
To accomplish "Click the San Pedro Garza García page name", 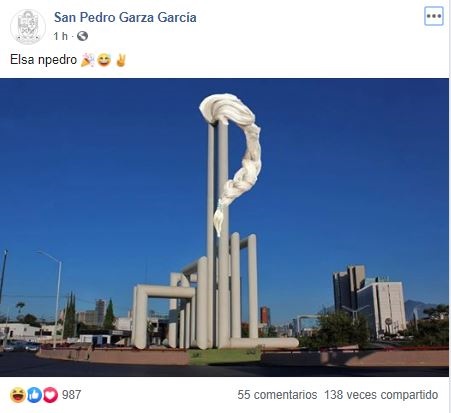I will click(125, 17).
